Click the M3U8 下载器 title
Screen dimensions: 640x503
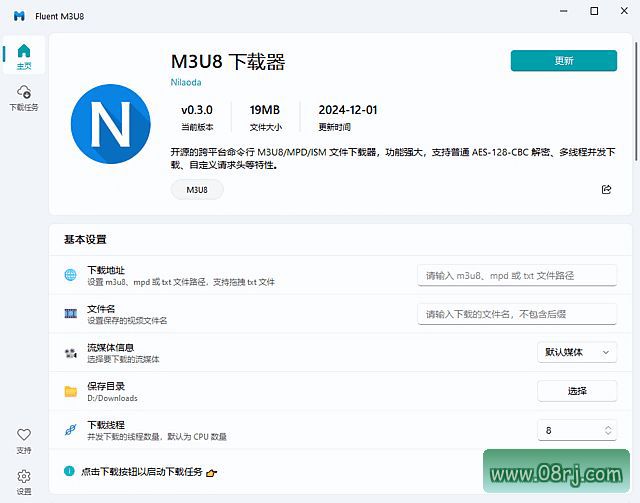coord(228,62)
